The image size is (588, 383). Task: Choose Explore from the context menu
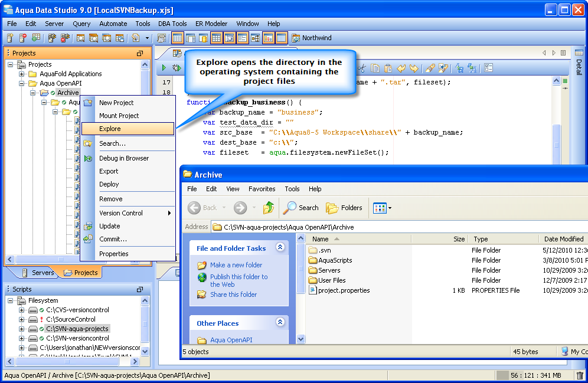pyautogui.click(x=128, y=129)
